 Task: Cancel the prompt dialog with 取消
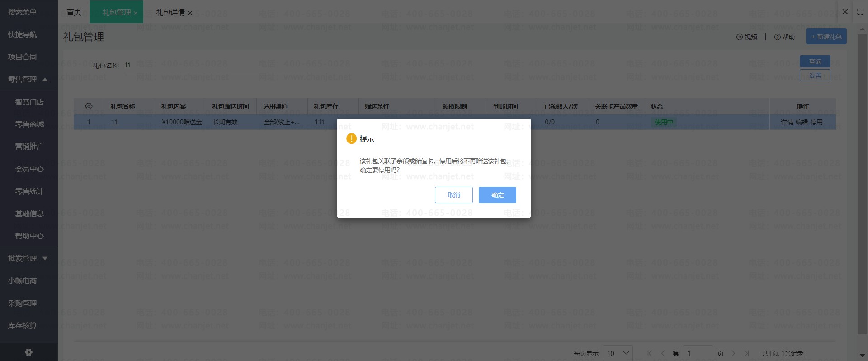click(454, 195)
